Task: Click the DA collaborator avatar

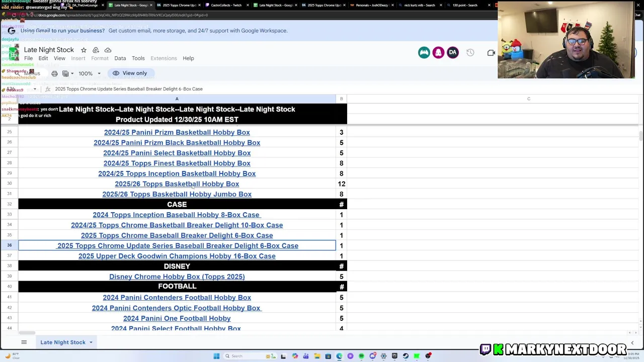Action: click(452, 52)
